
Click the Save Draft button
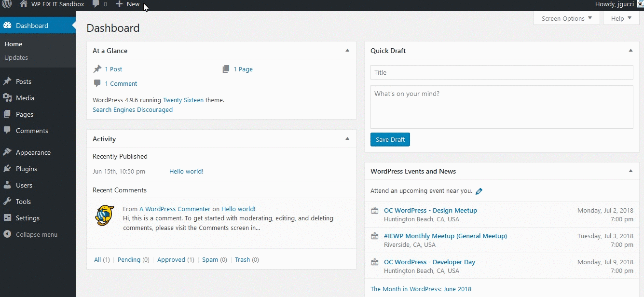click(x=390, y=139)
